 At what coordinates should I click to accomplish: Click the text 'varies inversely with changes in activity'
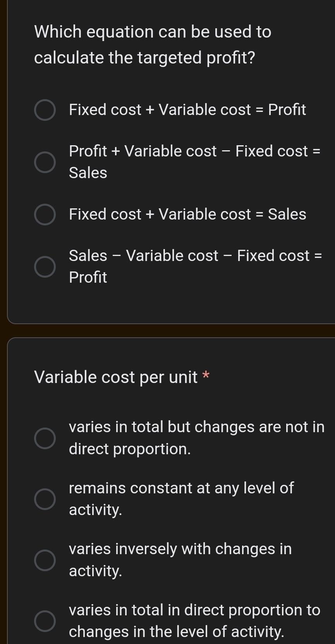(180, 560)
